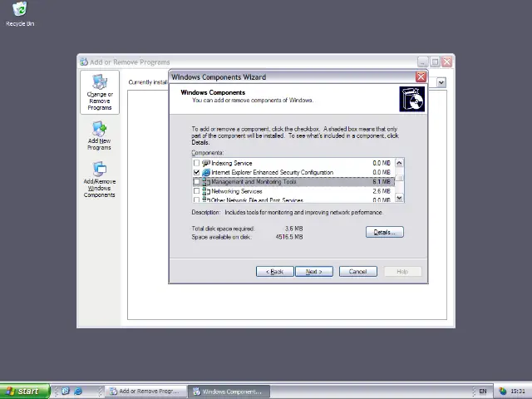This screenshot has width=532, height=399.
Task: Click the Cancel button in the wizard
Action: pos(358,272)
